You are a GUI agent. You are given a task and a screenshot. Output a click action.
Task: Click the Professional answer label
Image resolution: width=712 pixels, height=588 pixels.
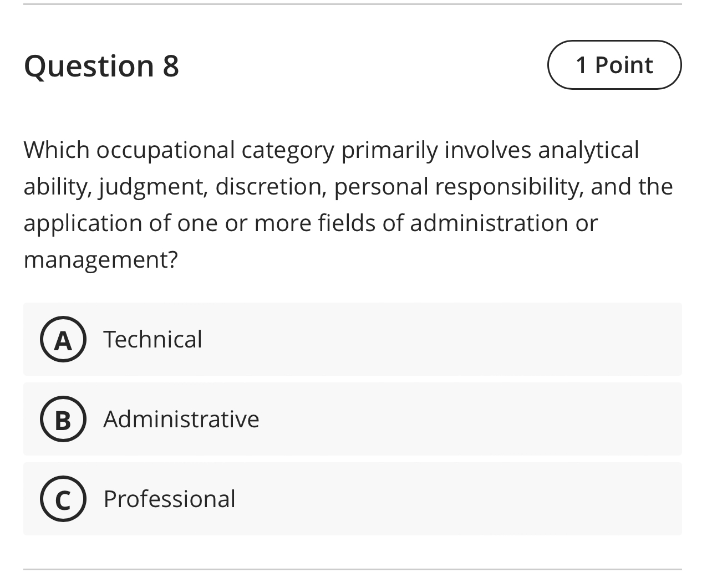point(169,499)
